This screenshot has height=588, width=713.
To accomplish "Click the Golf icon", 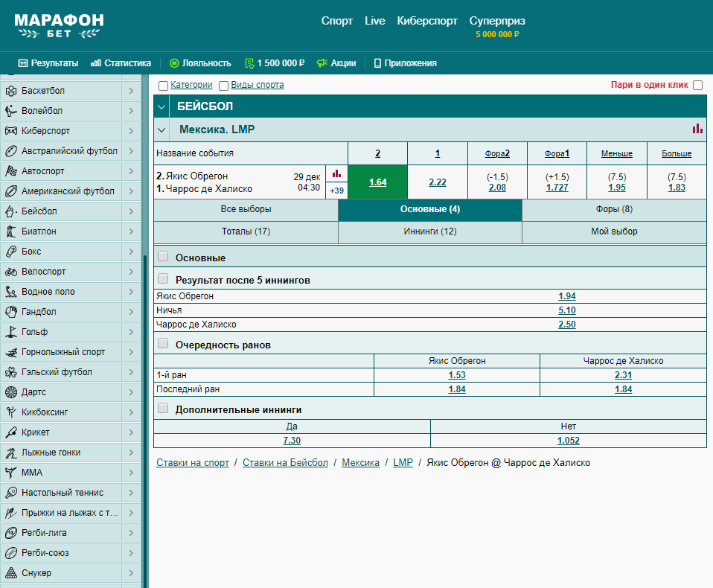I will pyautogui.click(x=11, y=332).
